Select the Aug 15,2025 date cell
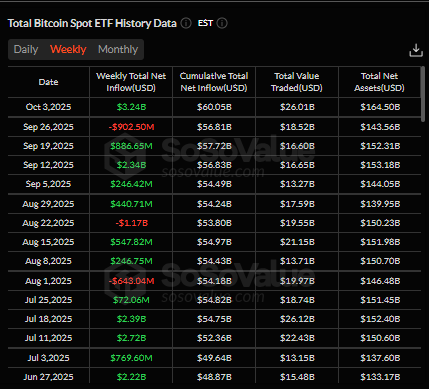Screen dimensions: 429x389 (49, 242)
